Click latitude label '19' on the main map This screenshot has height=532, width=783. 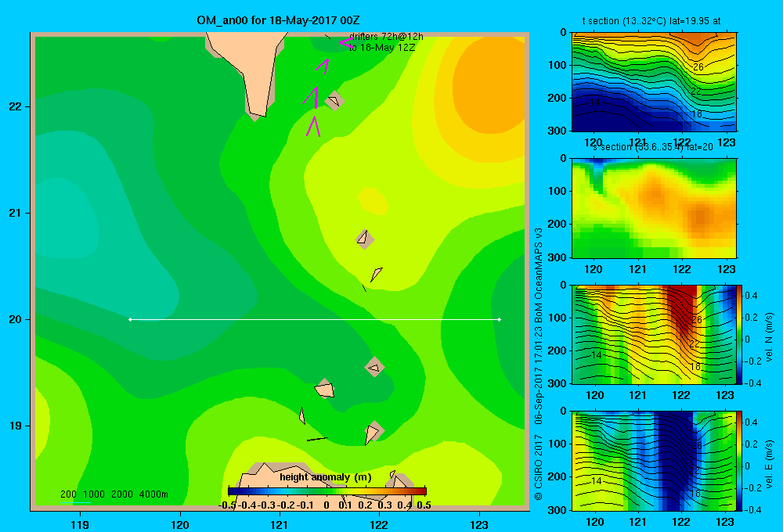pyautogui.click(x=16, y=426)
